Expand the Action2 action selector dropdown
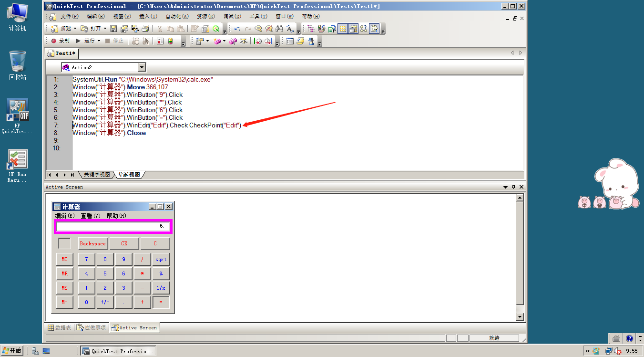The height and width of the screenshot is (357, 644). (142, 67)
